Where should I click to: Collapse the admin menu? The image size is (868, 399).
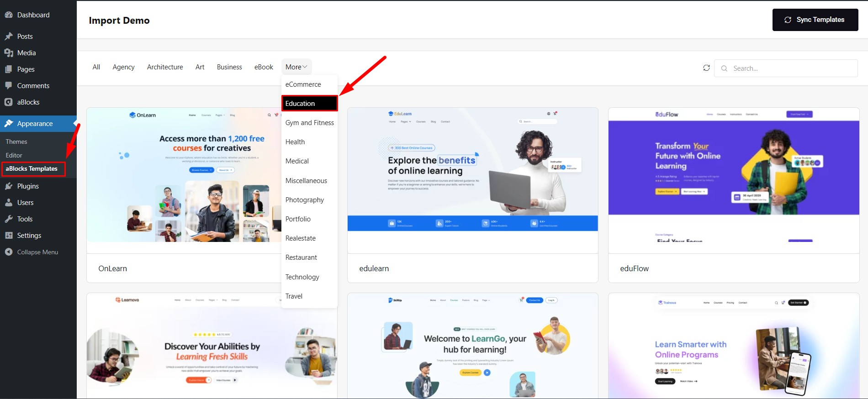tap(38, 252)
